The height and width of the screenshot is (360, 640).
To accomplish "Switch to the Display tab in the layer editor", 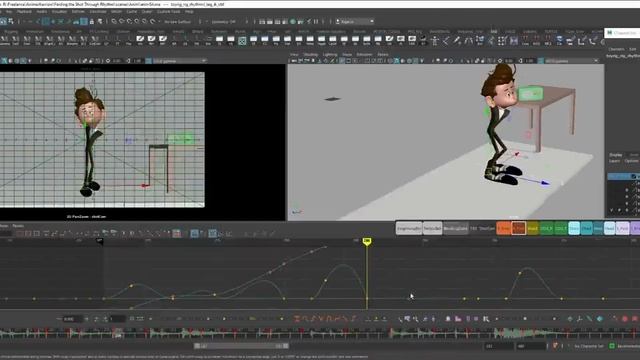I will coord(616,155).
